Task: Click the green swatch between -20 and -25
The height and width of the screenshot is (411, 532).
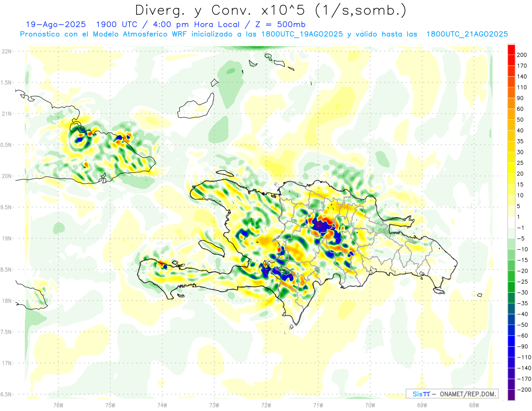Action: pos(511,276)
